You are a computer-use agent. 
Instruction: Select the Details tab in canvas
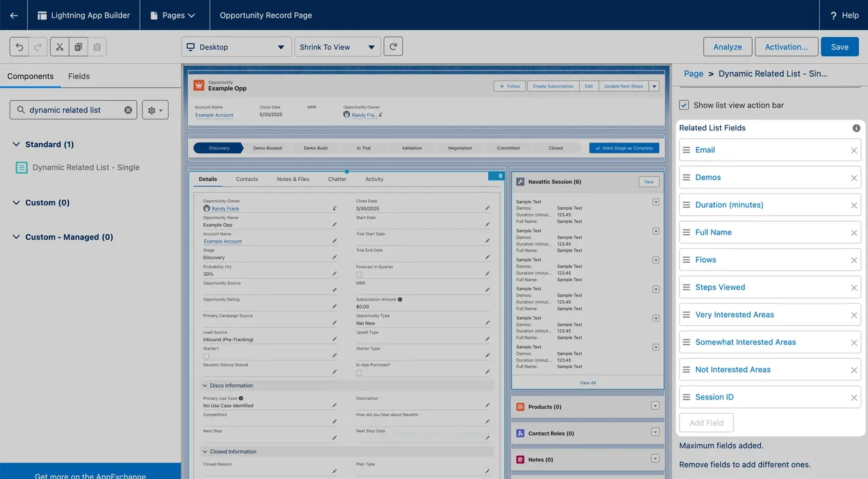tap(208, 179)
